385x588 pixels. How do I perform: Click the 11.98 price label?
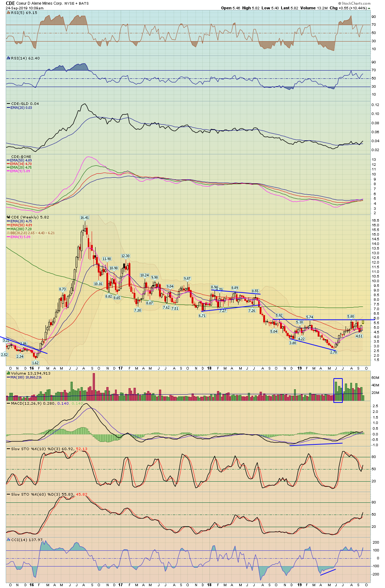click(107, 259)
